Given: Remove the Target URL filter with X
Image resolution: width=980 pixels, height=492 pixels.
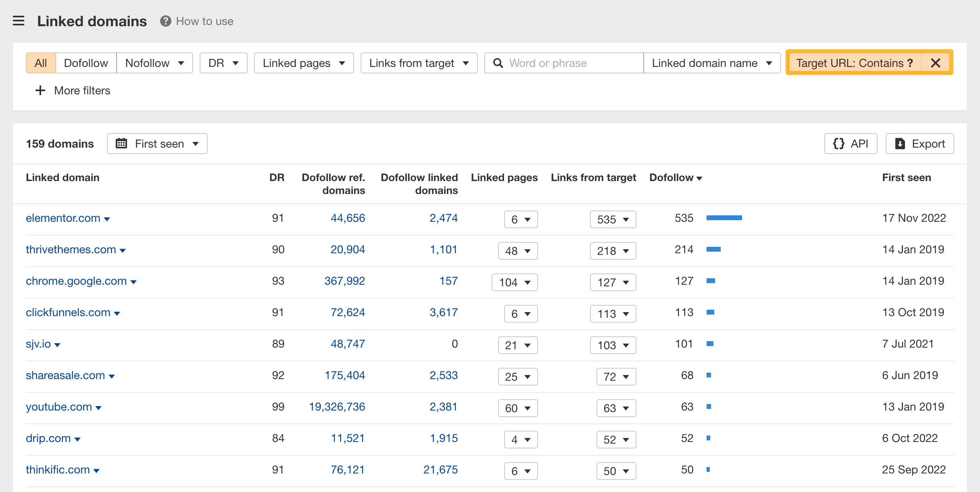Looking at the screenshot, I should [x=936, y=63].
